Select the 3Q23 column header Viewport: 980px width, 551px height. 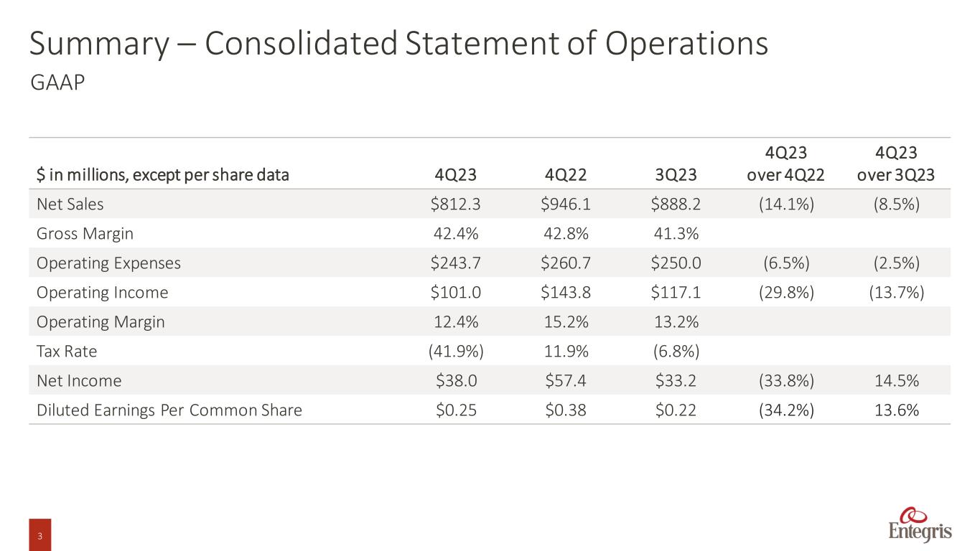tap(676, 175)
